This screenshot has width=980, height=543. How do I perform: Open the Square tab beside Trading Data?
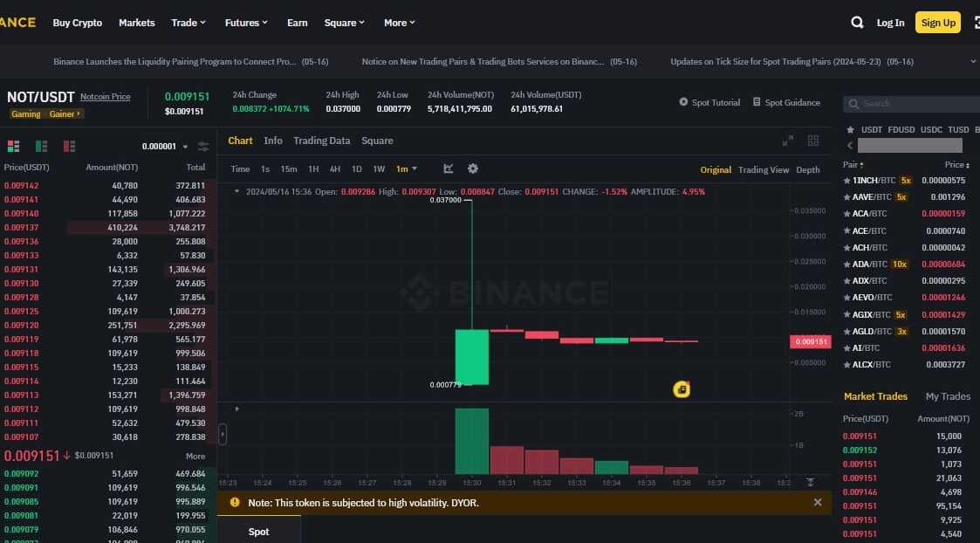[378, 141]
